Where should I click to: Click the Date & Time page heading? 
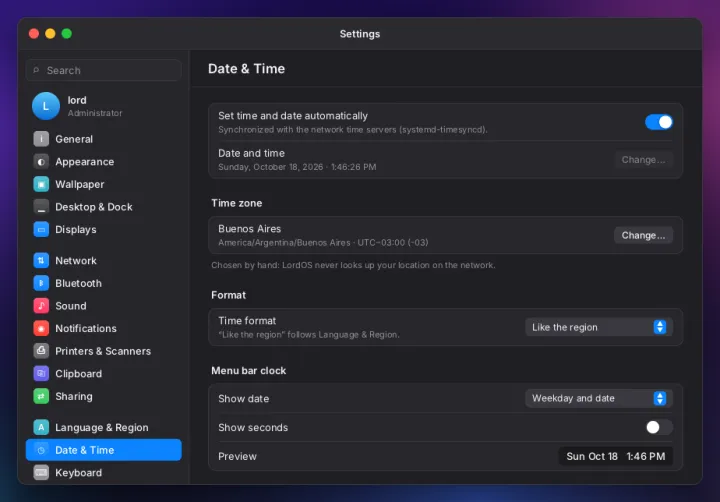[x=246, y=69]
